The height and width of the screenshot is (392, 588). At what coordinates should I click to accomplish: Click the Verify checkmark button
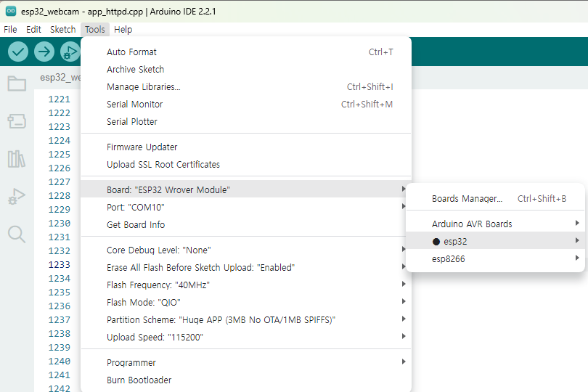point(18,52)
